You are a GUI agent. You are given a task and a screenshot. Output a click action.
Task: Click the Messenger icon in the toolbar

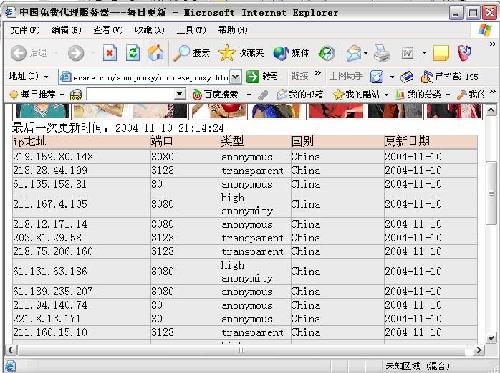point(464,53)
